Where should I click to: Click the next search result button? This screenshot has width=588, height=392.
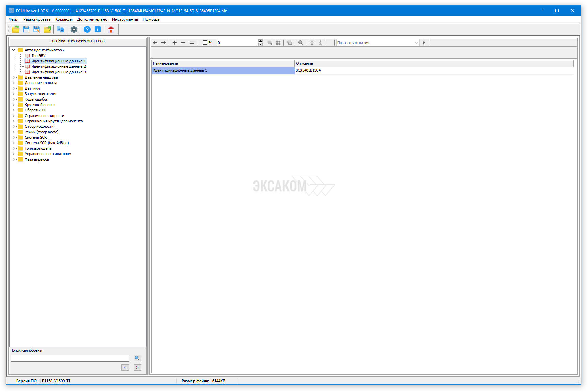tap(137, 367)
